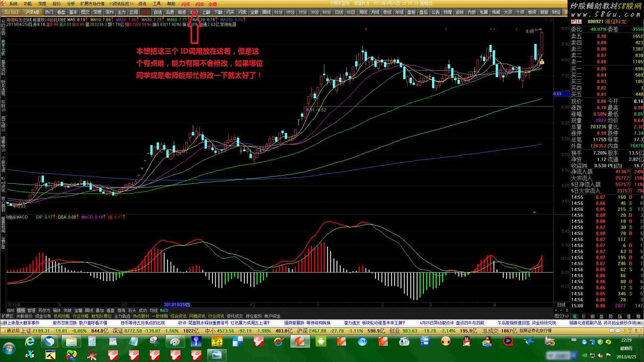Open the 分析 menu
This screenshot has height=362, width=644.
tap(71, 4)
